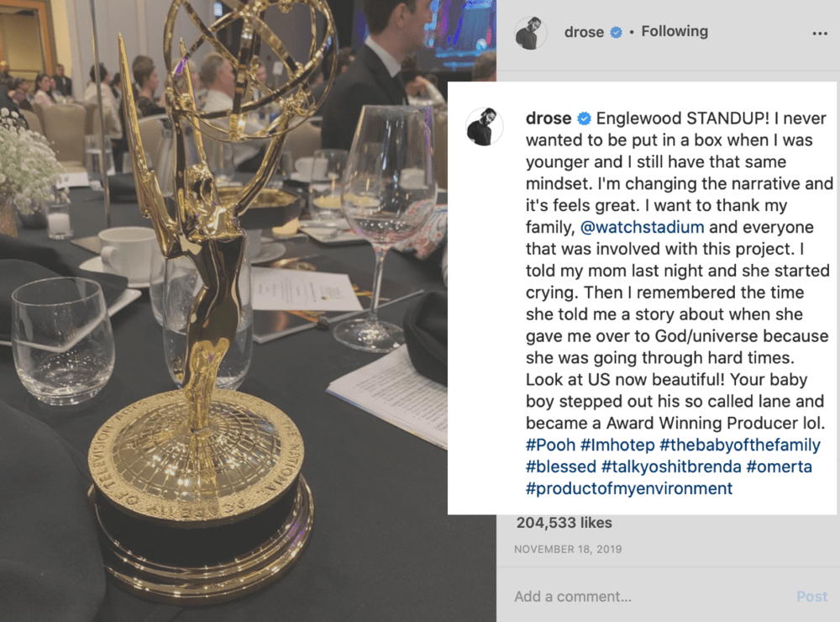Click the drose header profile avatar
This screenshot has height=622, width=840.
coord(530,34)
